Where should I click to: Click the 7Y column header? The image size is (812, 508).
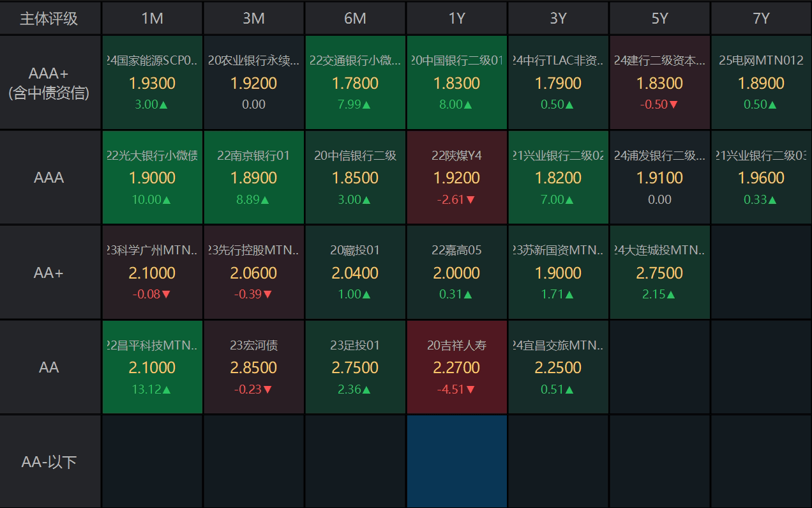coord(761,18)
